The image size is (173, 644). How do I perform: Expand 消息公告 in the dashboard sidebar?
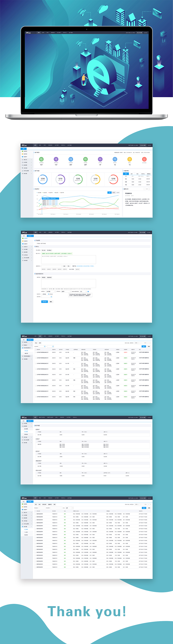[27, 160]
